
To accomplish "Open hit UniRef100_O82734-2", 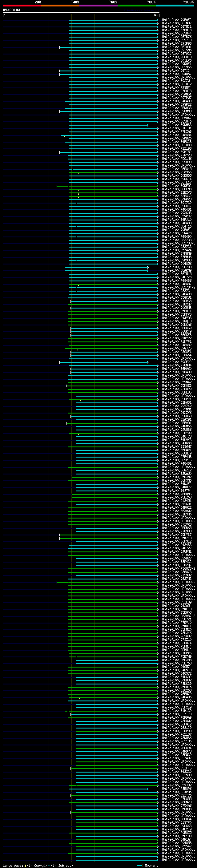I will click(x=179, y=288).
